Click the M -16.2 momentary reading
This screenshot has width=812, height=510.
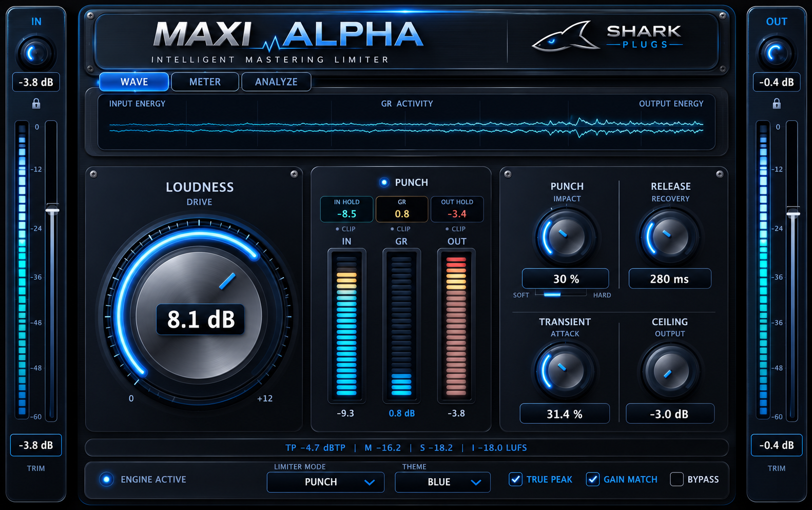point(382,447)
